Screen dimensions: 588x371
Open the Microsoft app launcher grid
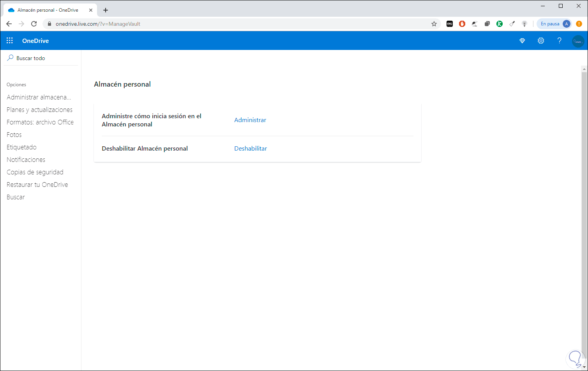point(10,41)
